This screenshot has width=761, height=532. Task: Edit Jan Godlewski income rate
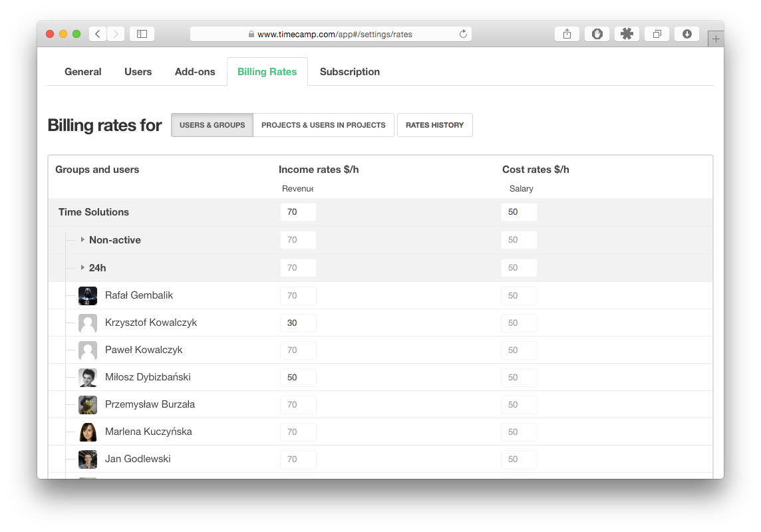coord(298,460)
